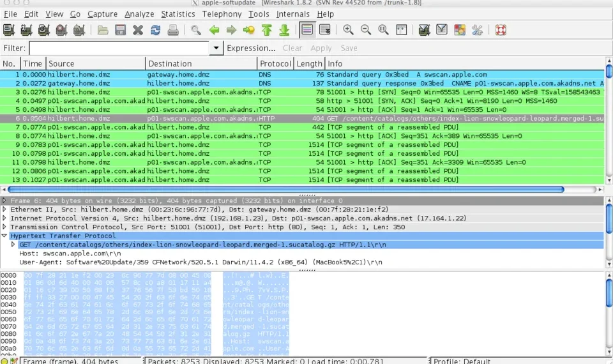Open the Internals menu
The width and height of the screenshot is (613, 364).
(293, 14)
